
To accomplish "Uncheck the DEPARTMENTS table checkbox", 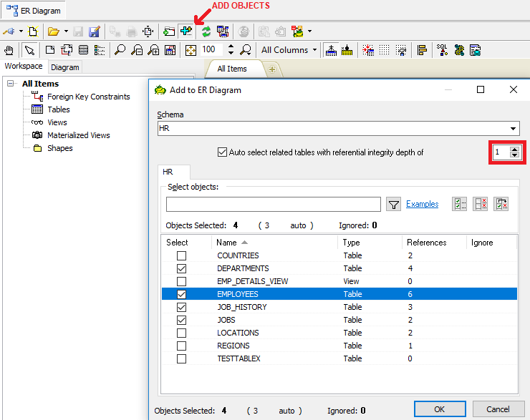I will pyautogui.click(x=181, y=268).
